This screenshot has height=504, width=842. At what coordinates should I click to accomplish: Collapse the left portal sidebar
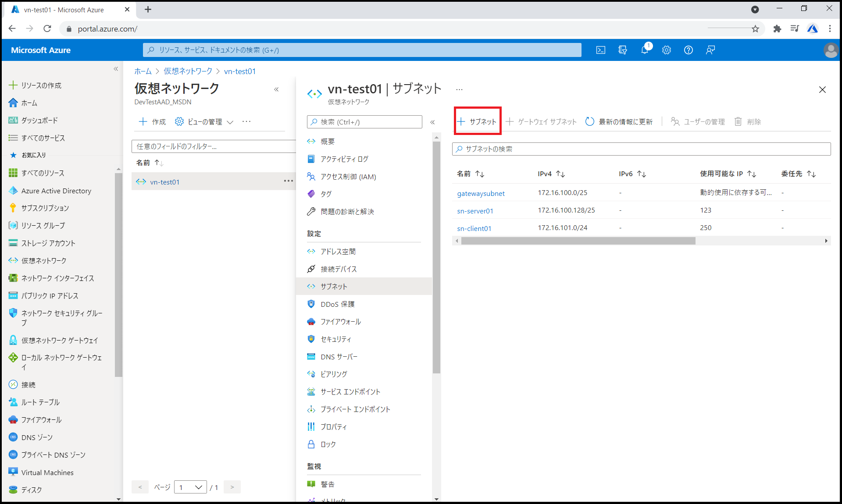116,69
